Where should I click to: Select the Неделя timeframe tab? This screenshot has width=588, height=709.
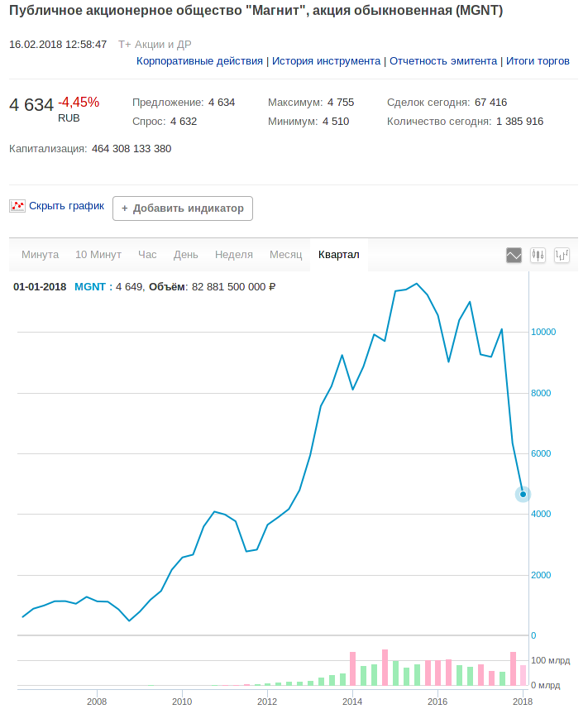(x=234, y=255)
